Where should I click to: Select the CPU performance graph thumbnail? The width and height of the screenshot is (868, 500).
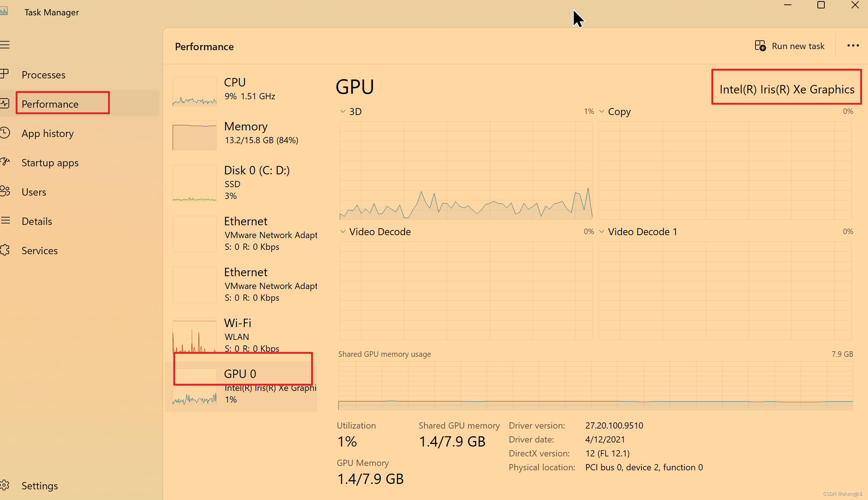tap(195, 92)
